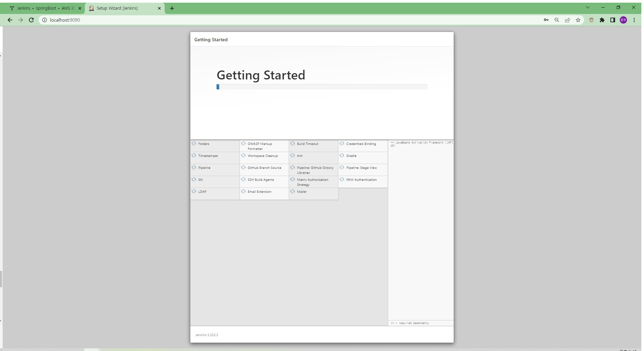Click the Email Extension plugin label
The image size is (644, 351).
click(259, 192)
